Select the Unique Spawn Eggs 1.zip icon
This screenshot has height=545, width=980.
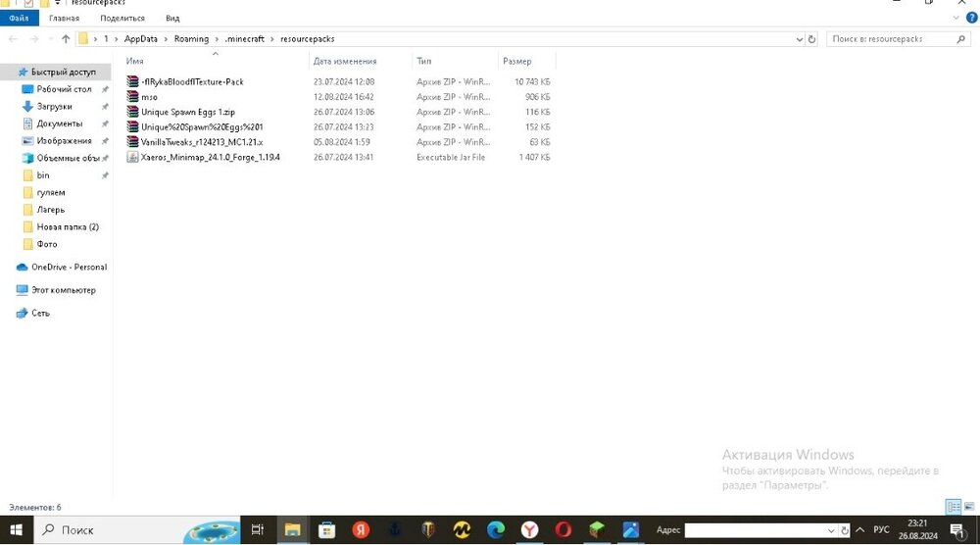click(x=132, y=112)
